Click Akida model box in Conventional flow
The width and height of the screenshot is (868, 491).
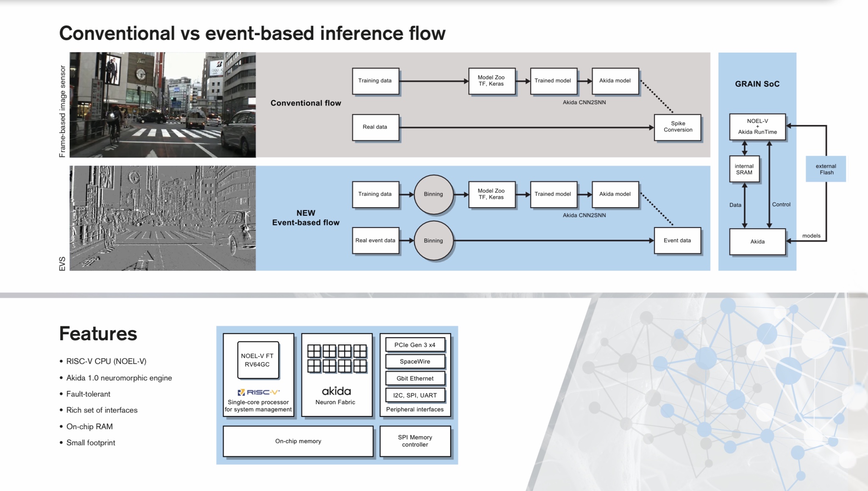(615, 81)
